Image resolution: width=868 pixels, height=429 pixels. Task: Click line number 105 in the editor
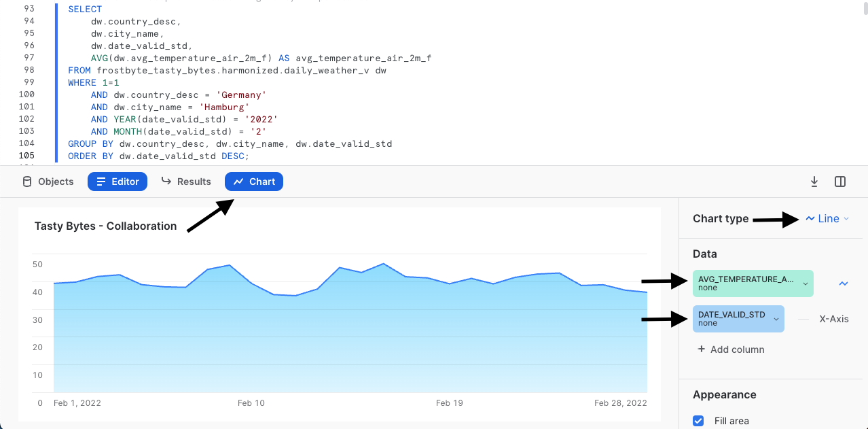coord(27,156)
